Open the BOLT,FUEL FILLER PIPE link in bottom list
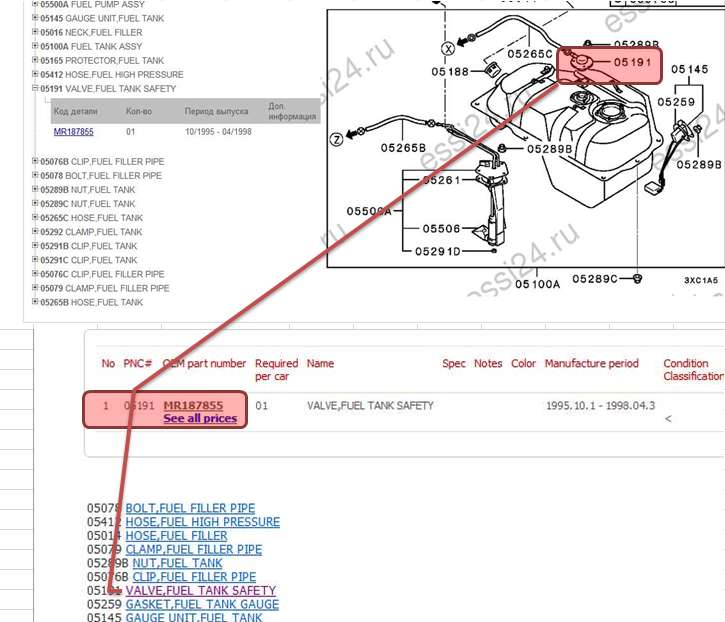This screenshot has height=622, width=725. (x=190, y=509)
